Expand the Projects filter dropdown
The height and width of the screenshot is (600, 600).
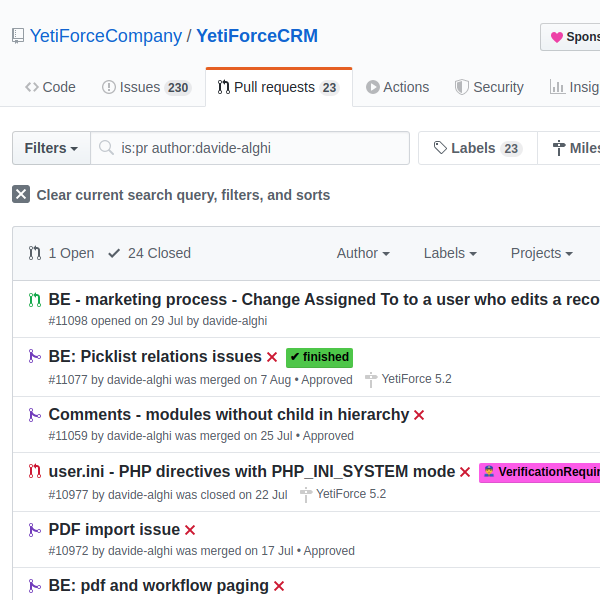541,253
